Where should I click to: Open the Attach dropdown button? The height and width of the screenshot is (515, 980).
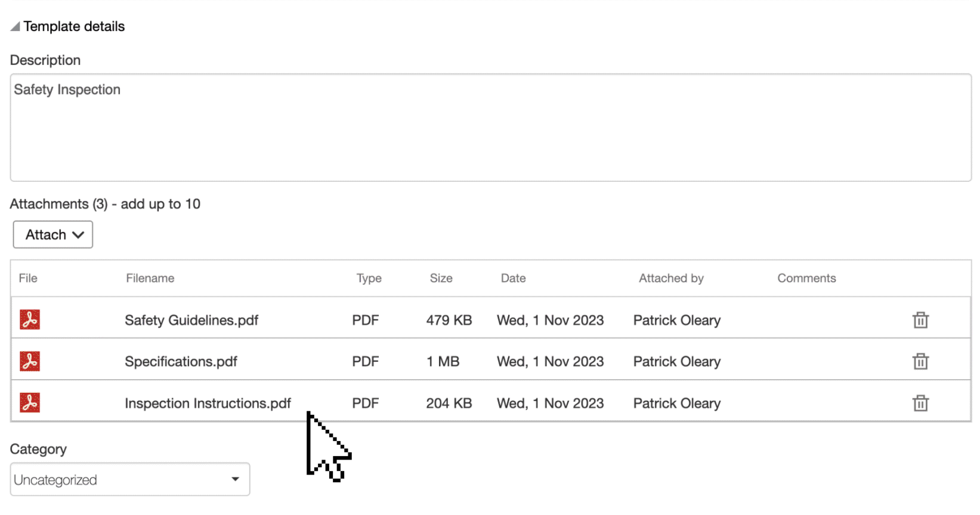(53, 234)
